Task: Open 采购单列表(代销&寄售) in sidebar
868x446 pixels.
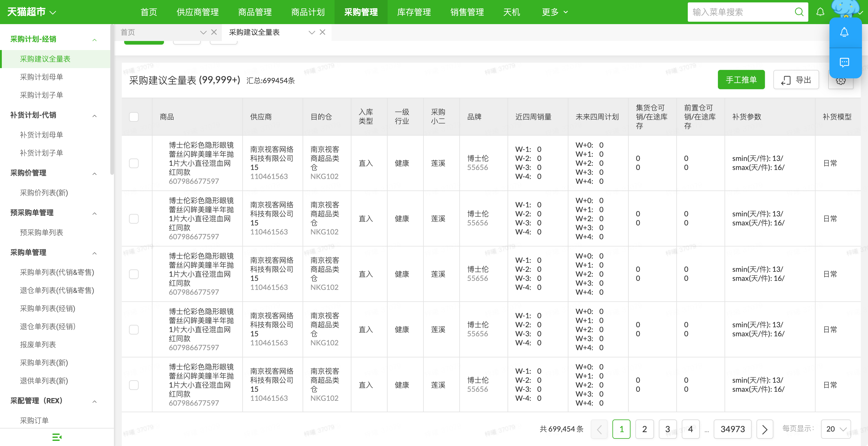Action: (x=57, y=272)
